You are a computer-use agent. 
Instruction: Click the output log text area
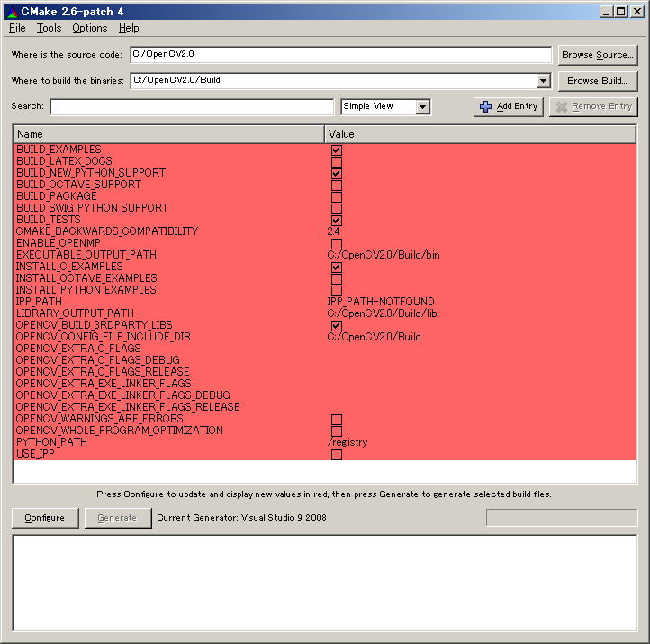pyautogui.click(x=325, y=583)
